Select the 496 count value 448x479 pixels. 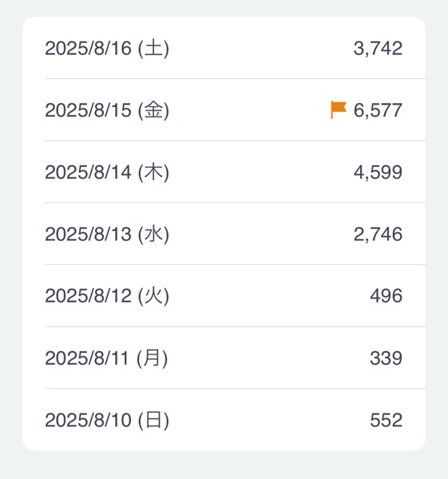coord(386,296)
